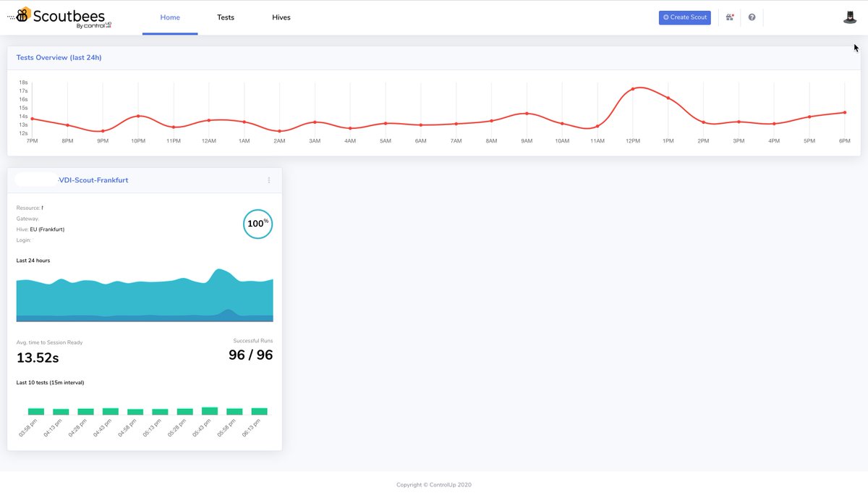Select the 7PM data point on chart
The image size is (868, 498).
pos(32,119)
